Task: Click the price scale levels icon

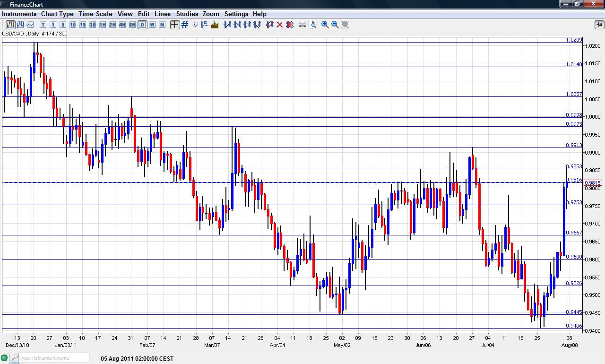Action: (x=205, y=25)
